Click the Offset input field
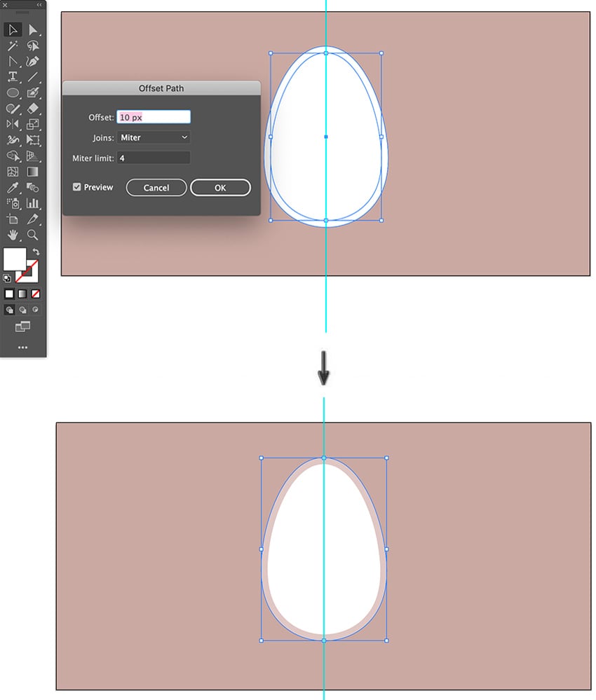Image resolution: width=596 pixels, height=700 pixels. point(154,117)
